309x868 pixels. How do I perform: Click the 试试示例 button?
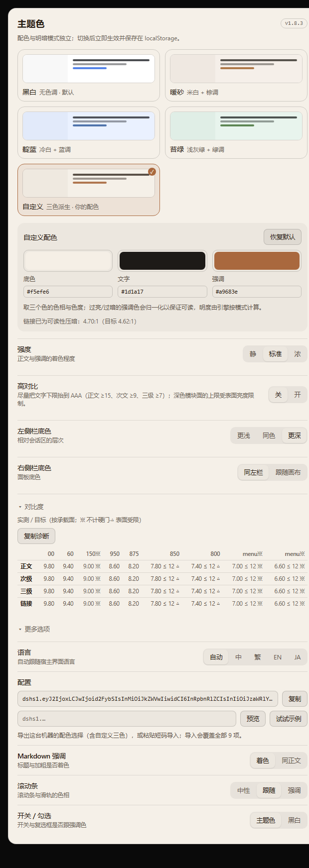coord(289,719)
